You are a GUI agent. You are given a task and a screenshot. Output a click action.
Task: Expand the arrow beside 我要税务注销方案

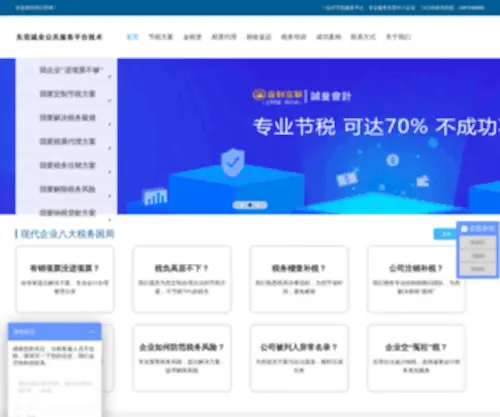110,172
